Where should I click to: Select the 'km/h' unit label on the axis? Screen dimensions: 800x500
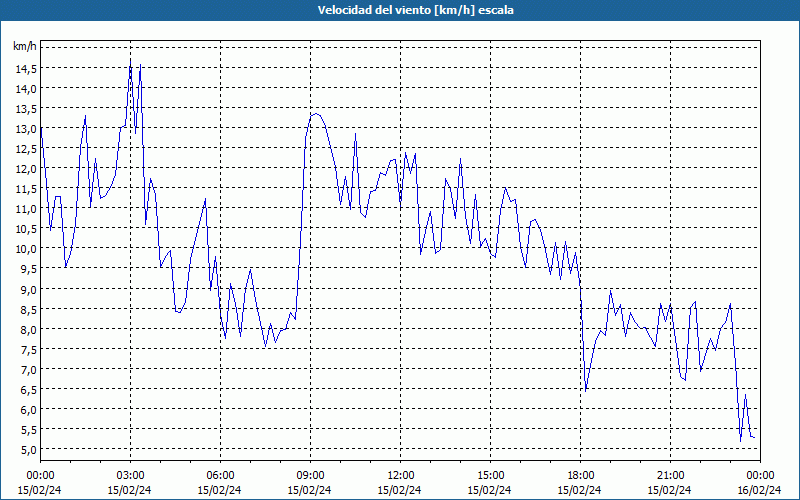click(x=24, y=46)
